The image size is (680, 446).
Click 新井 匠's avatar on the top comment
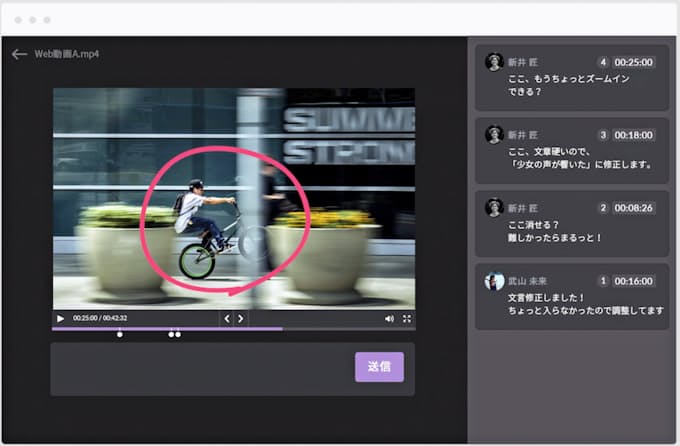pos(494,62)
